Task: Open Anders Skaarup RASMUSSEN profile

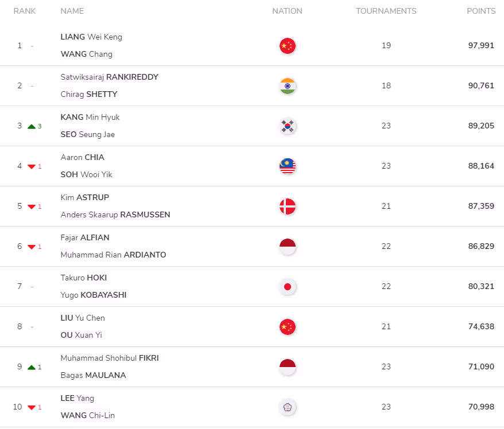Action: (115, 215)
